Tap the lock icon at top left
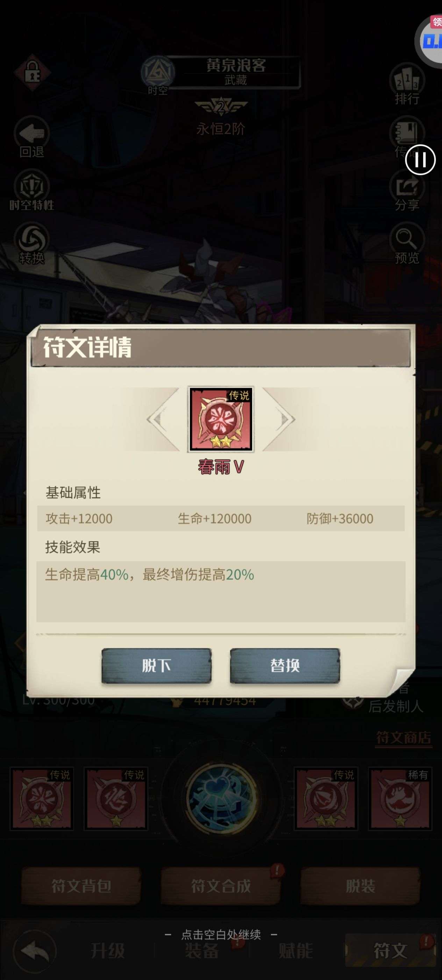The height and width of the screenshot is (980, 442). (32, 72)
